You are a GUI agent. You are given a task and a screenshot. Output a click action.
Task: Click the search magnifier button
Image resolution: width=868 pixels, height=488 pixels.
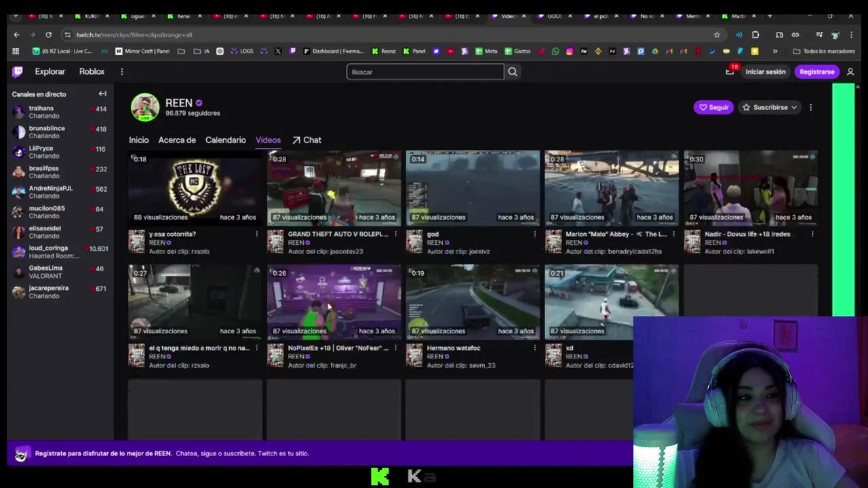[513, 72]
